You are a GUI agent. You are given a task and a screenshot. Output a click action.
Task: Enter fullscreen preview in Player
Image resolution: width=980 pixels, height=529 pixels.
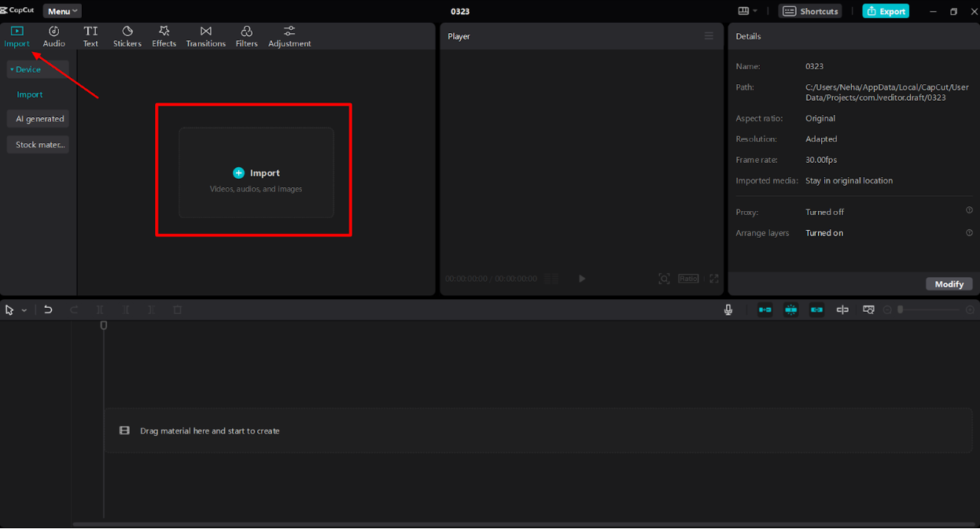pos(714,279)
